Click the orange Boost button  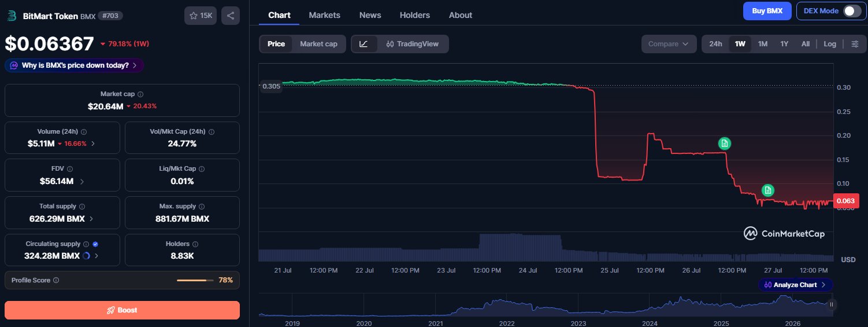[x=122, y=310]
